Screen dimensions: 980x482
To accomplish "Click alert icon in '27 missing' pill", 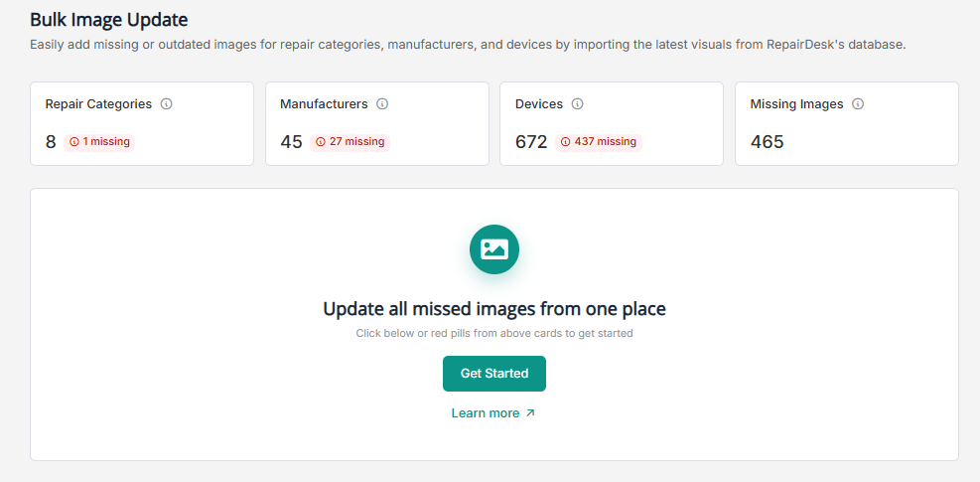I will tap(321, 142).
